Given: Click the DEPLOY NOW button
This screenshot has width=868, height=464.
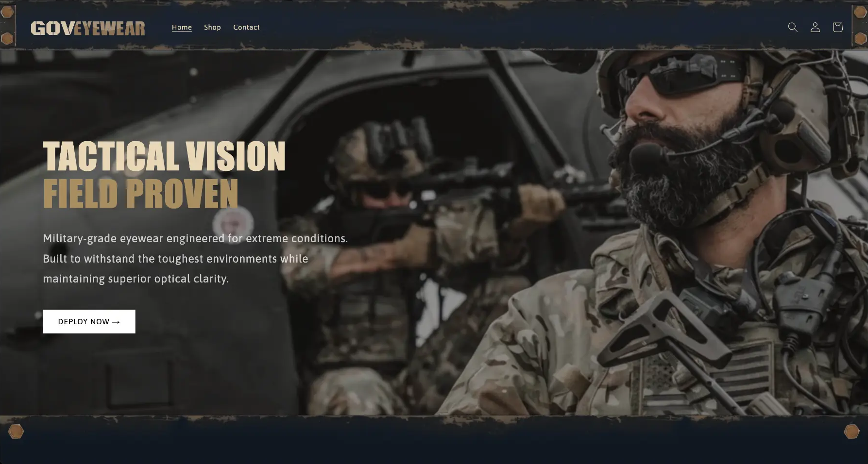Looking at the screenshot, I should click(89, 321).
